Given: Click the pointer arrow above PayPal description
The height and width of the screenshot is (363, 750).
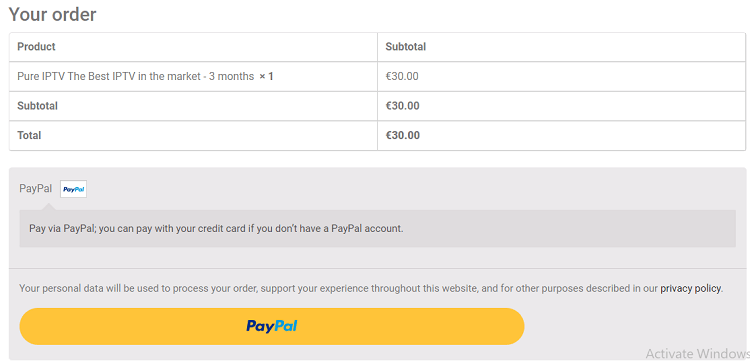Looking at the screenshot, I should pyautogui.click(x=49, y=206).
